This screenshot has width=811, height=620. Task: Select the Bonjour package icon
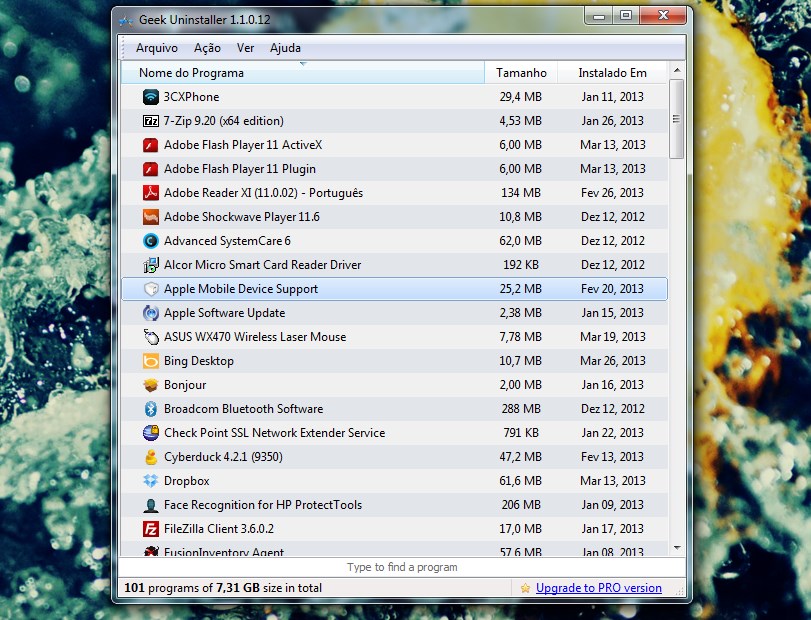point(151,385)
